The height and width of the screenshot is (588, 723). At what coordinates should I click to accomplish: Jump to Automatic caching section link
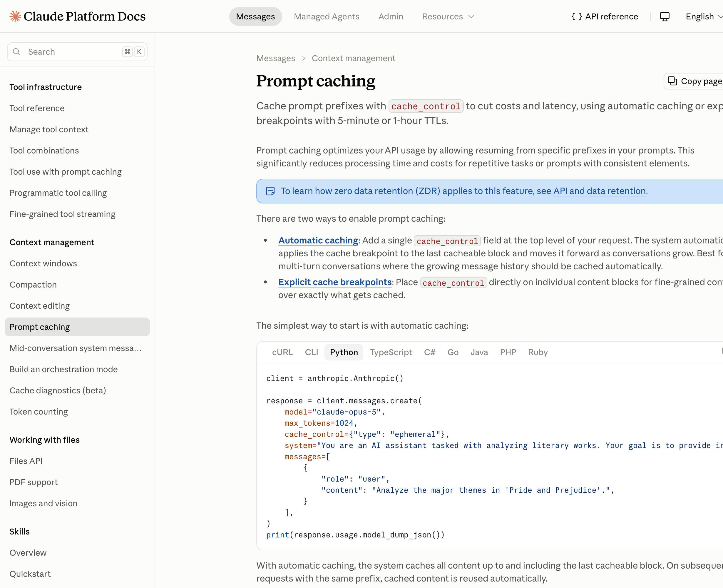(318, 240)
